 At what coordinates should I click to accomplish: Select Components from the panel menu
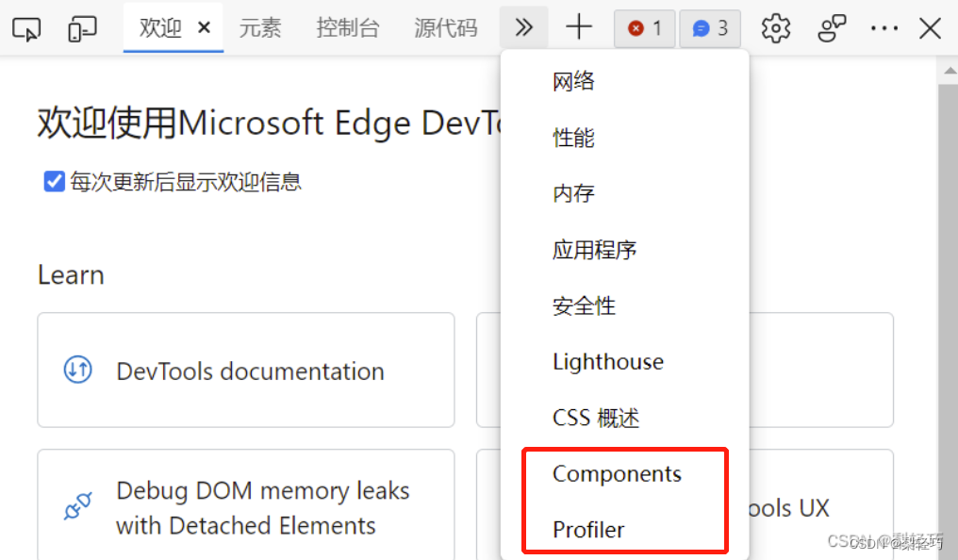617,474
